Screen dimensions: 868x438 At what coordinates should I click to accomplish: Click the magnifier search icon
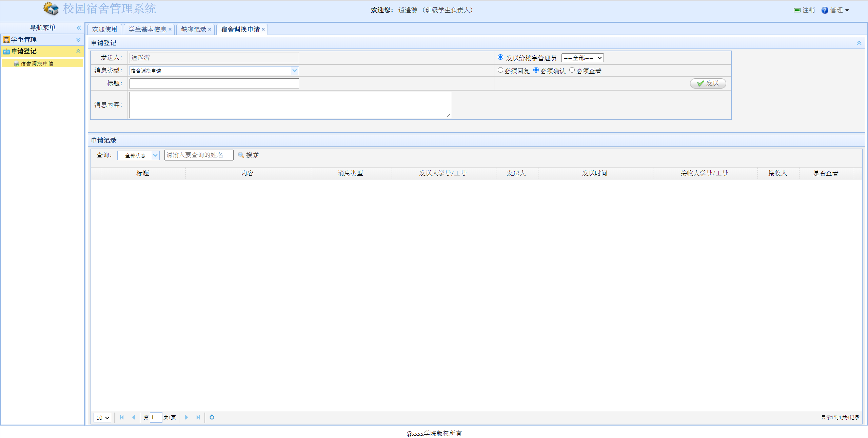tap(241, 155)
